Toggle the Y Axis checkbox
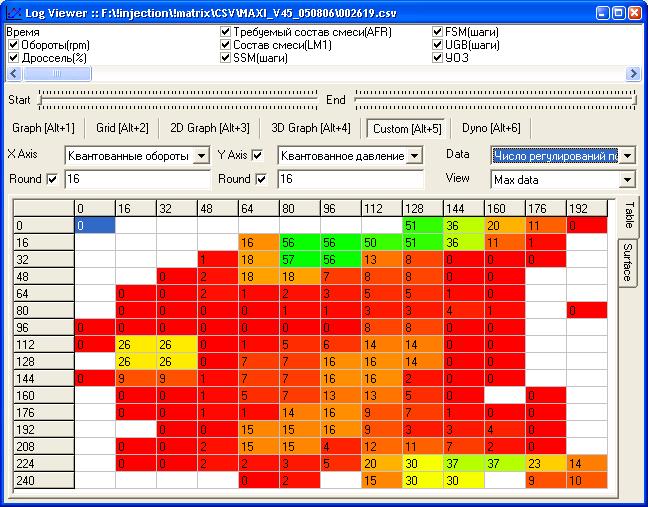Screen dimensions: 648x507 pyautogui.click(x=257, y=155)
